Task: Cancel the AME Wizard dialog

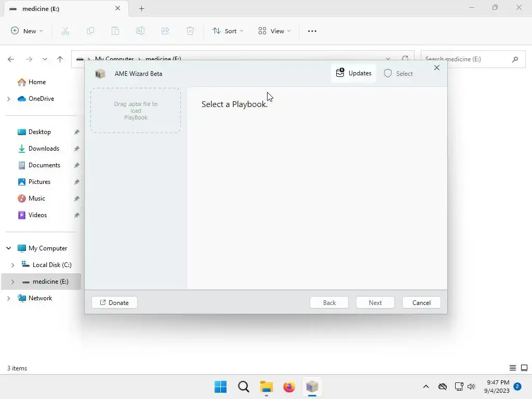Action: click(421, 303)
